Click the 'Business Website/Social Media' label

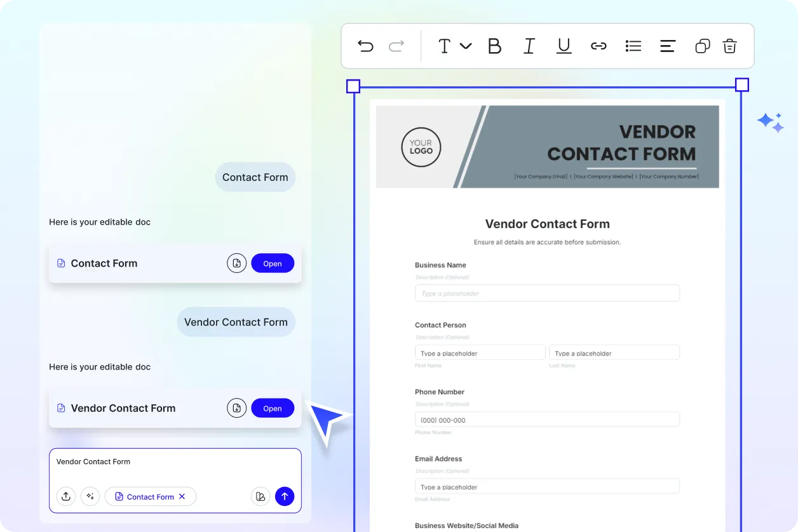tap(466, 526)
